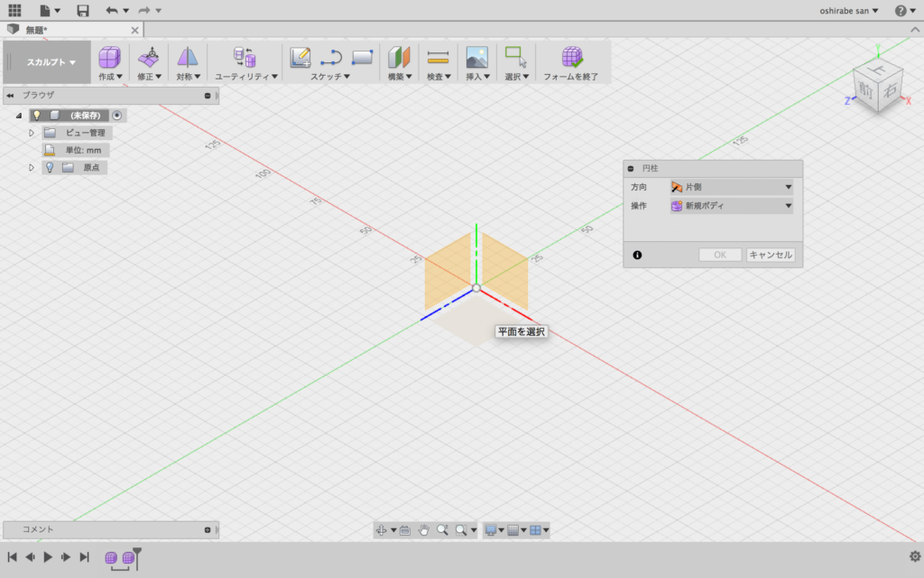Open the File menu icon
The width and height of the screenshot is (924, 578).
(x=45, y=10)
